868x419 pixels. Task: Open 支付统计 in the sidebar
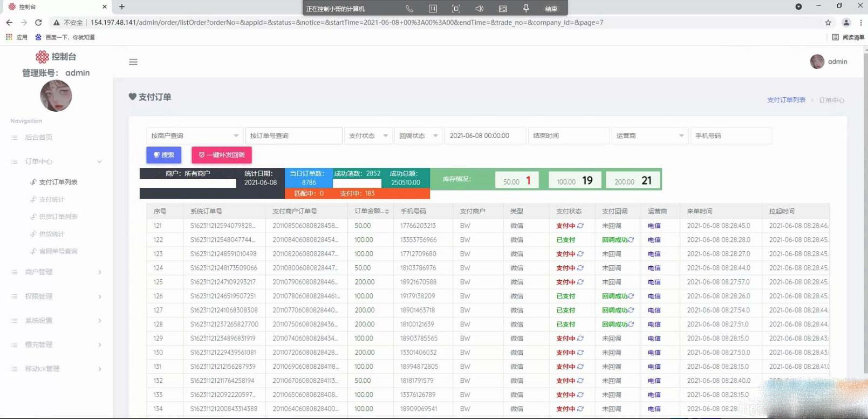(x=52, y=200)
